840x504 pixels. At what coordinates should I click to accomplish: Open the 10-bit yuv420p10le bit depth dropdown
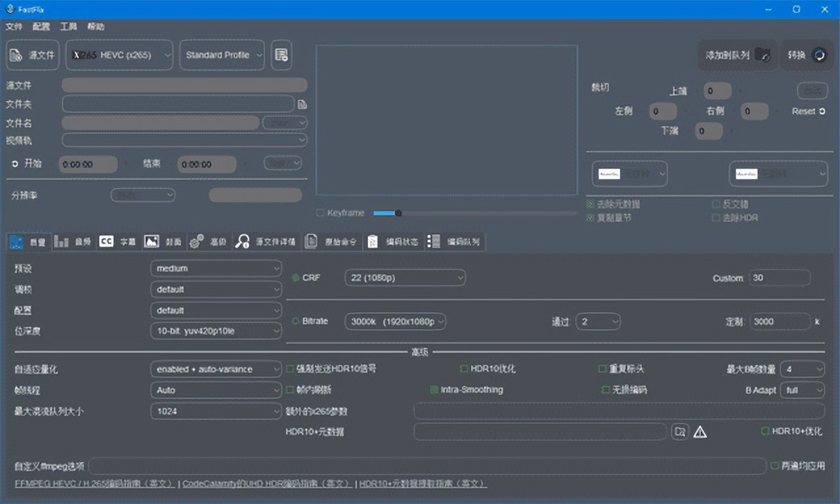click(216, 331)
